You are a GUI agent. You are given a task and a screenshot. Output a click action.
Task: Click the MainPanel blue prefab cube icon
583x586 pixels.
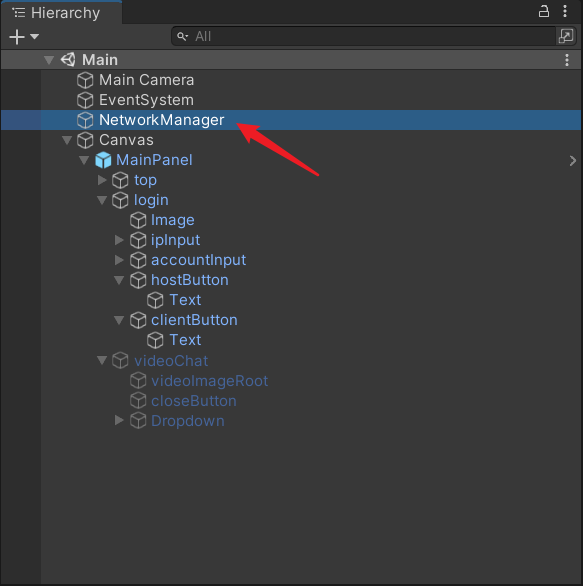point(103,160)
